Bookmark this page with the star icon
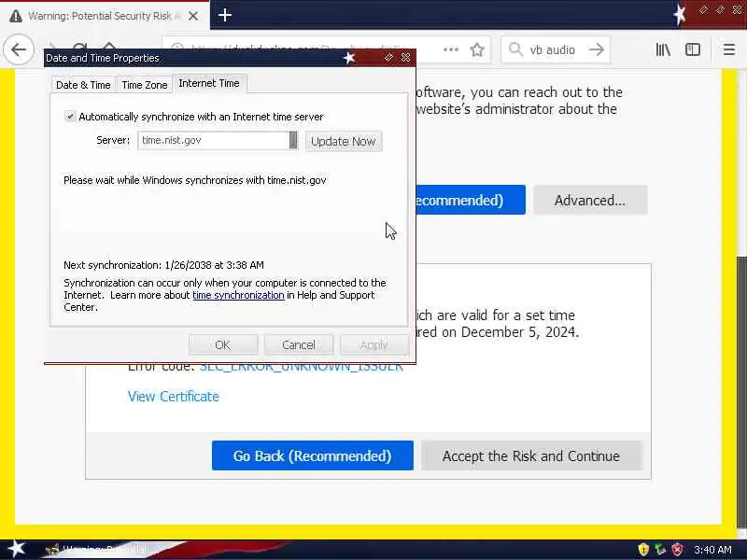The image size is (747, 560). [477, 49]
